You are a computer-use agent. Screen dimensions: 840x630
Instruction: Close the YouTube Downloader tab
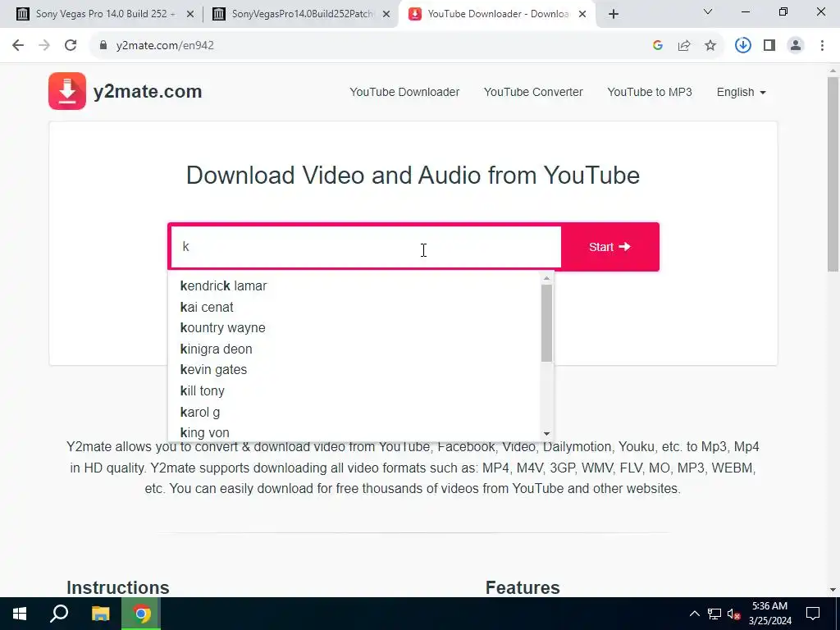[x=582, y=14]
